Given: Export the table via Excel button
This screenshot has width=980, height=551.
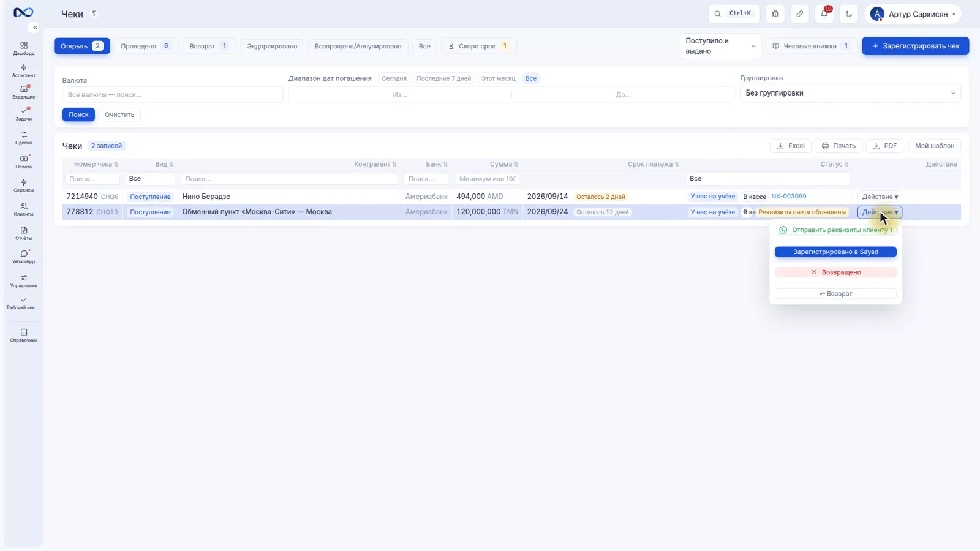Looking at the screenshot, I should pos(790,146).
